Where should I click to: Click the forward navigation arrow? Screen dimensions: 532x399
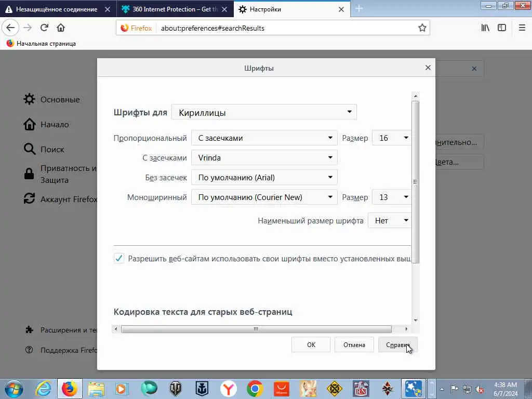click(x=28, y=28)
